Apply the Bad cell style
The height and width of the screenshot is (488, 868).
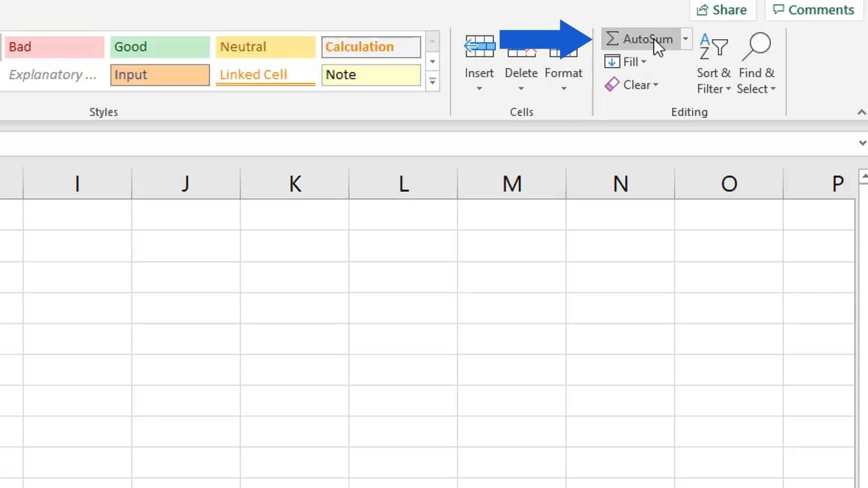pyautogui.click(x=54, y=47)
